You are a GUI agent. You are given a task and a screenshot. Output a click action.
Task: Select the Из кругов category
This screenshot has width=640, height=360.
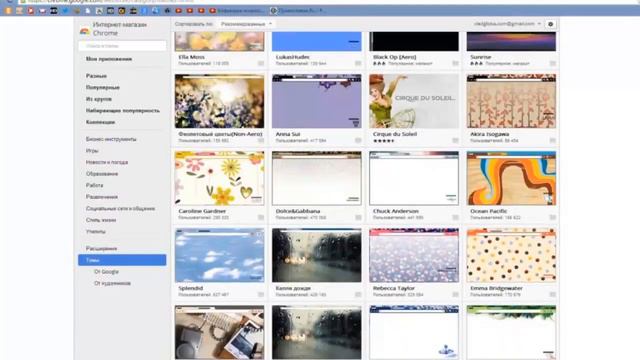tap(98, 99)
